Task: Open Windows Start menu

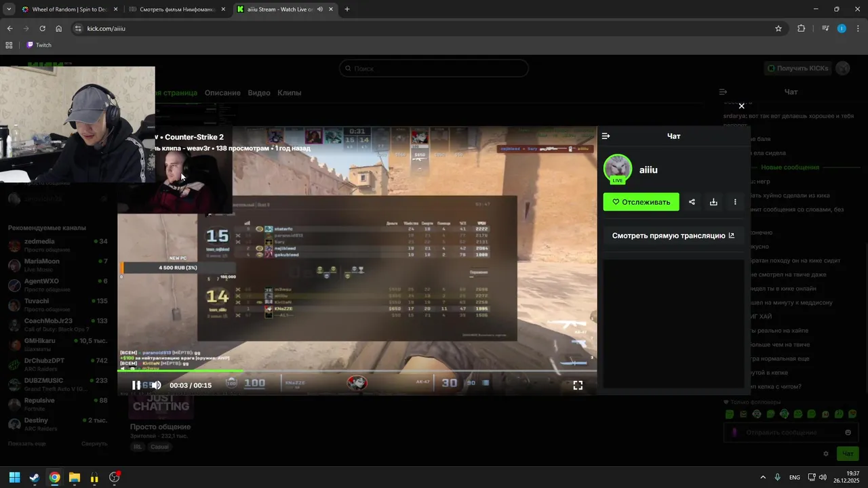Action: pos(14,477)
